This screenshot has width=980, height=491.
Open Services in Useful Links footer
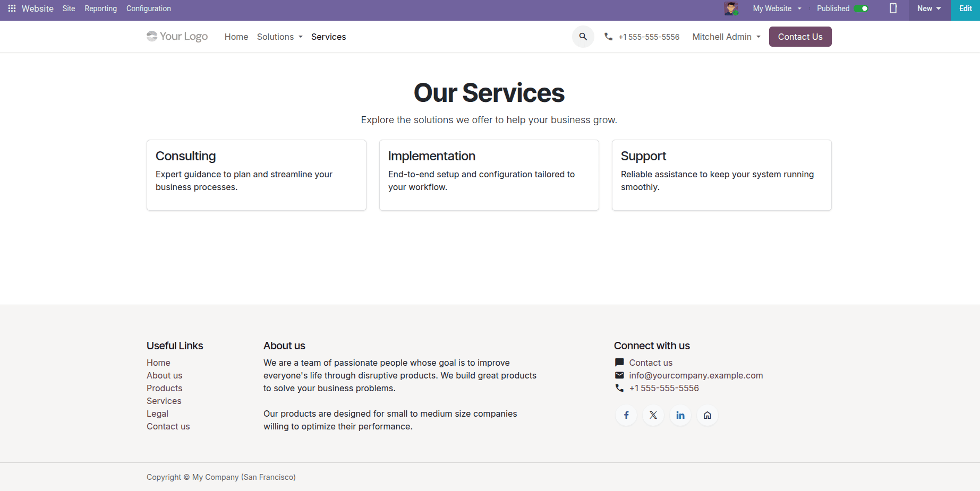click(x=164, y=401)
